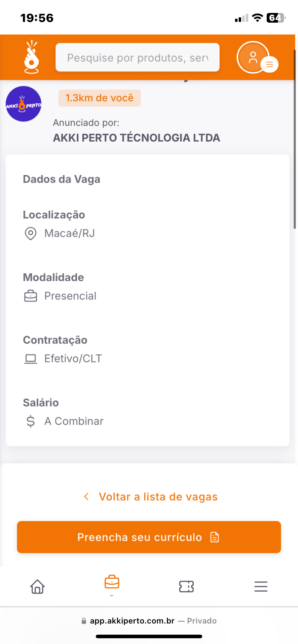Click the back chevron before Voltar
The image size is (298, 644).
pyautogui.click(x=86, y=497)
